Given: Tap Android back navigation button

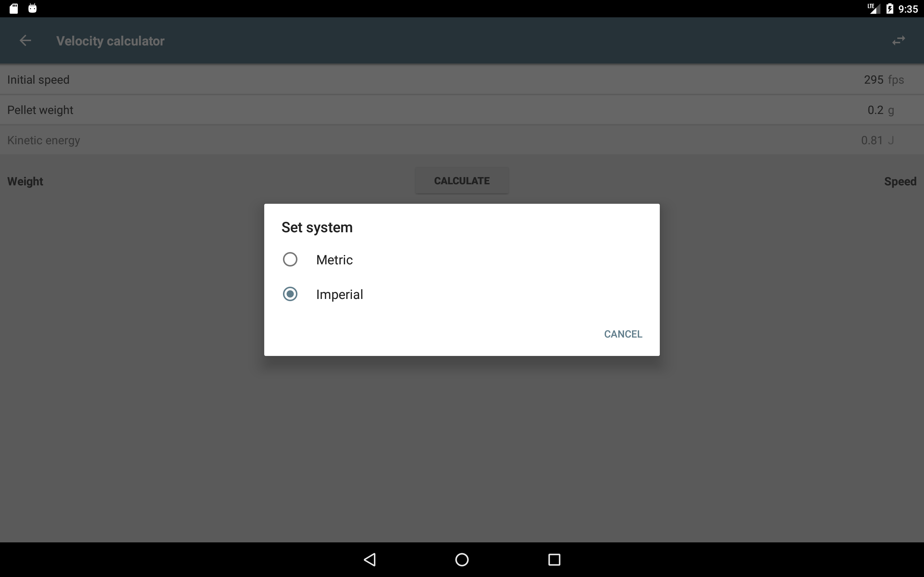Looking at the screenshot, I should click(x=370, y=559).
